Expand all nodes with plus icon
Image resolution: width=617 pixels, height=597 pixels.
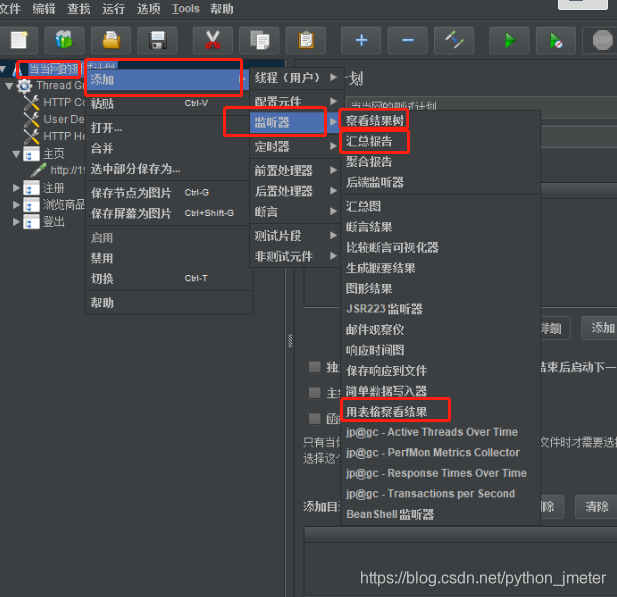tap(361, 40)
